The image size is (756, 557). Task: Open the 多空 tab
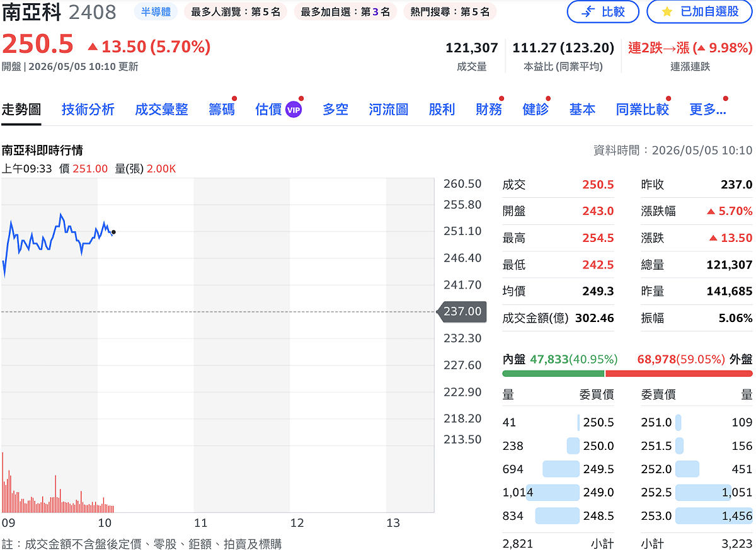[x=335, y=110]
